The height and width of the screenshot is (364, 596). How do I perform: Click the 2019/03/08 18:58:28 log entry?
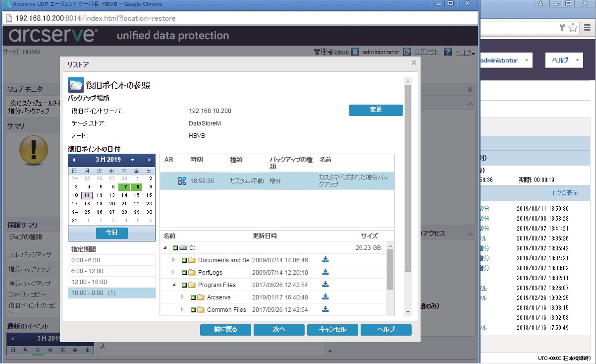542,218
